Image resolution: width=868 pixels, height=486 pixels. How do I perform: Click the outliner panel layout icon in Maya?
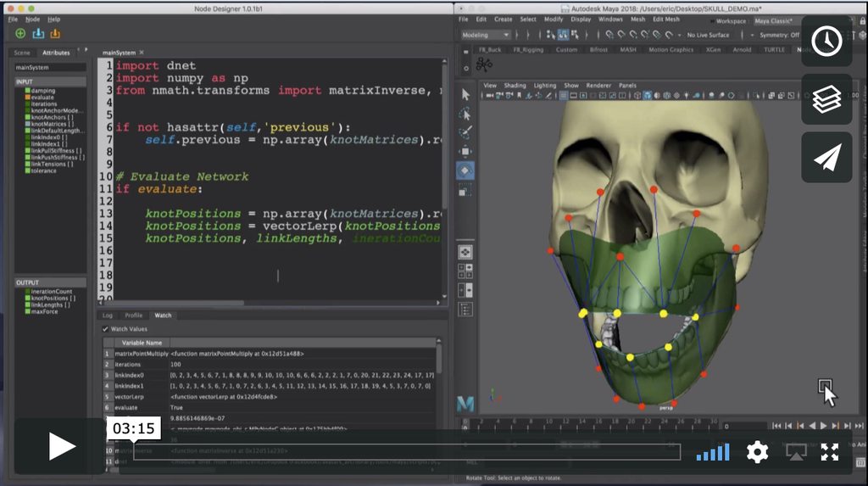coord(465,310)
